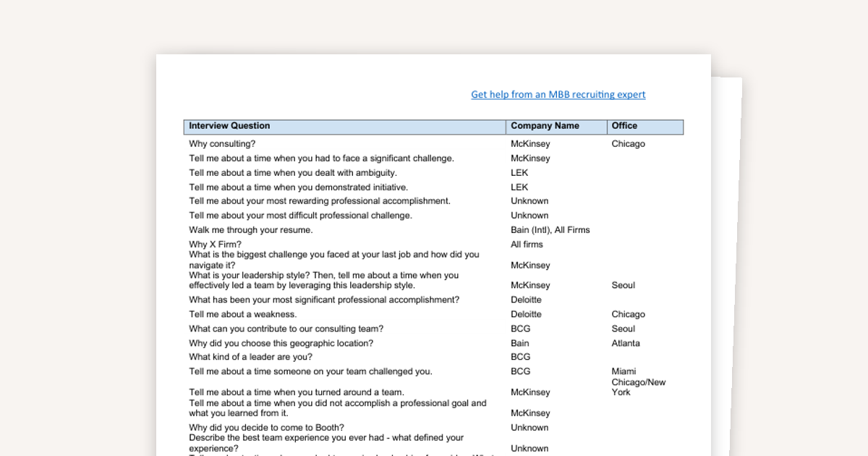Viewport: 868px width, 456px height.
Task: Select the Deloitte cell in the weakness row
Action: (x=526, y=314)
